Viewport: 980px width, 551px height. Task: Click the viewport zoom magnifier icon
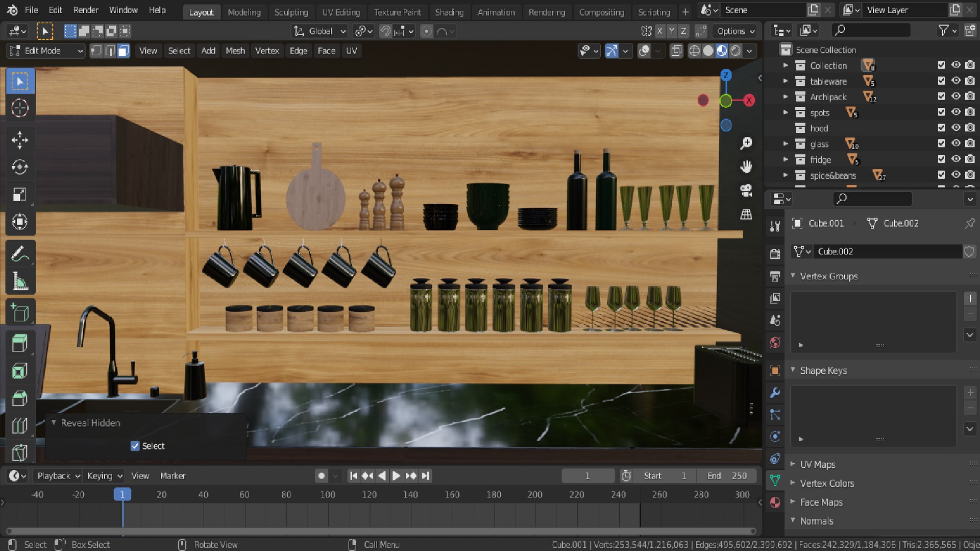746,143
